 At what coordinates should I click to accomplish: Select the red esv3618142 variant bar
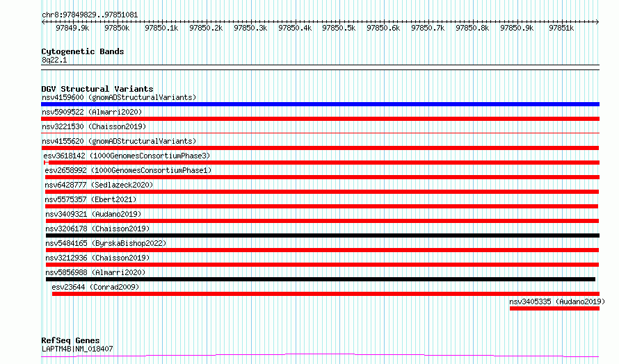322,163
